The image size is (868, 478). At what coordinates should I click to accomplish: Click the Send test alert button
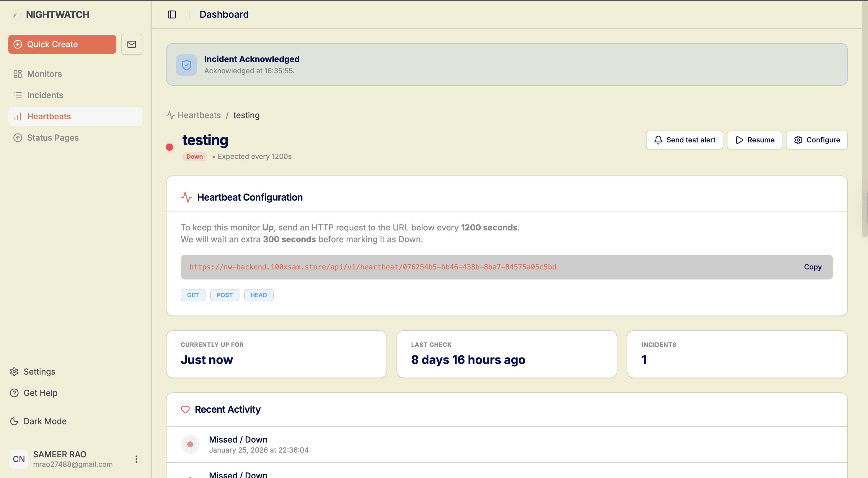684,140
